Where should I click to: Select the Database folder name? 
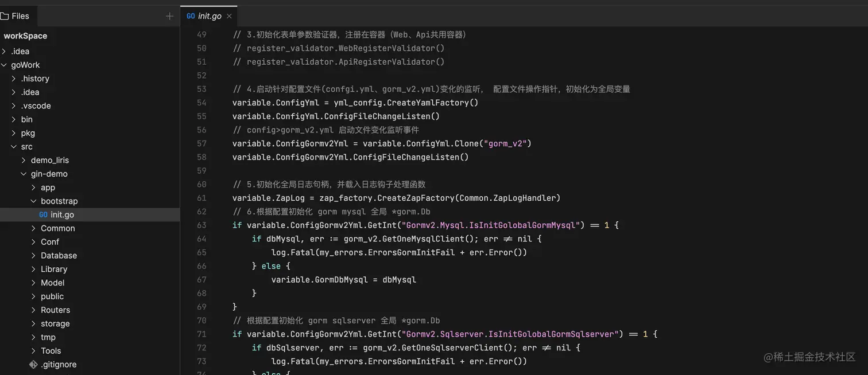[x=59, y=256]
